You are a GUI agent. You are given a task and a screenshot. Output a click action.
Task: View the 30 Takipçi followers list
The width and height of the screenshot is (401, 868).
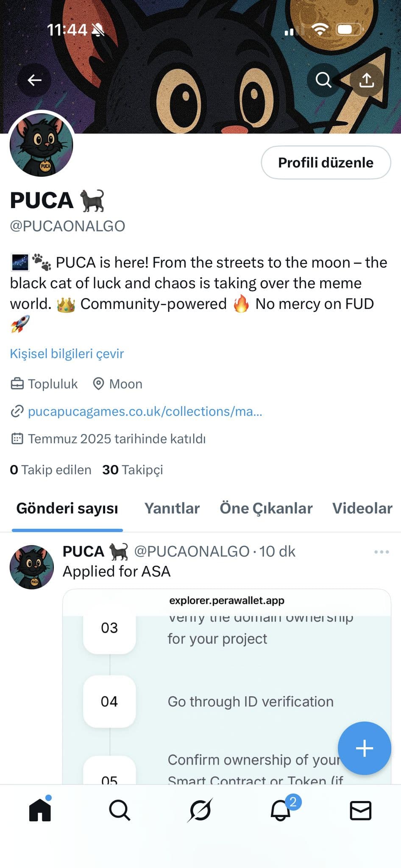(132, 470)
